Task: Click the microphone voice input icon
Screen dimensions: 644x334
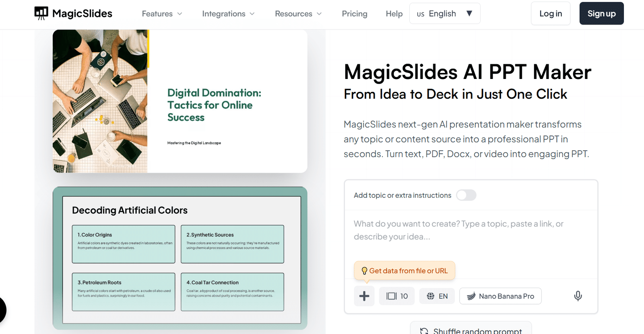Action: 578,296
